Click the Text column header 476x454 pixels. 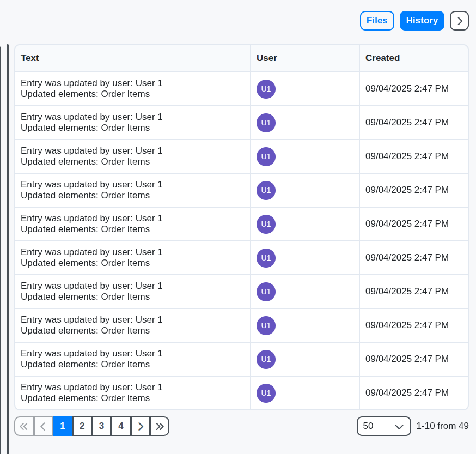[x=30, y=58]
